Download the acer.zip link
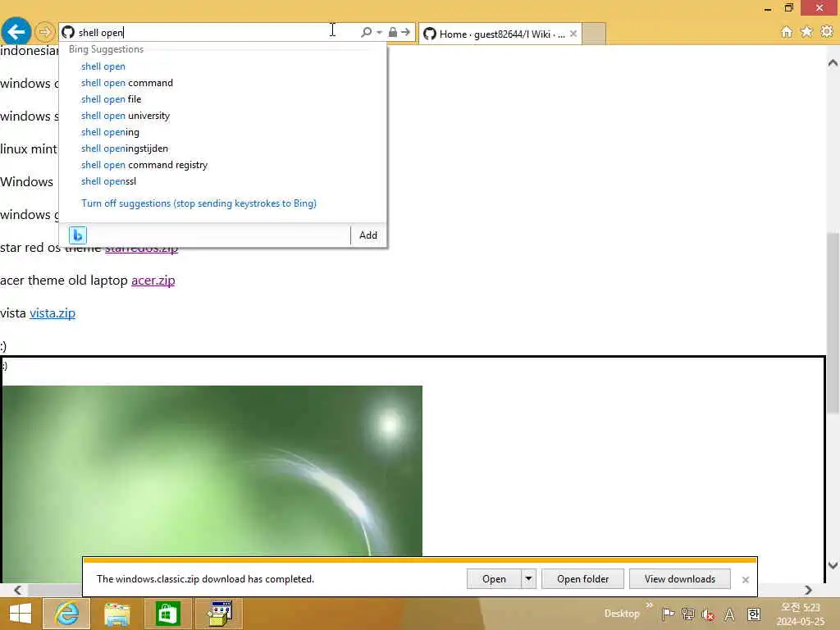This screenshot has width=840, height=630. [153, 281]
